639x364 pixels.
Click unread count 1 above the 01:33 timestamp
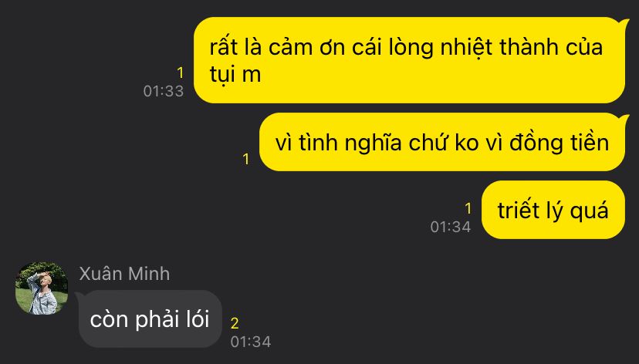180,73
